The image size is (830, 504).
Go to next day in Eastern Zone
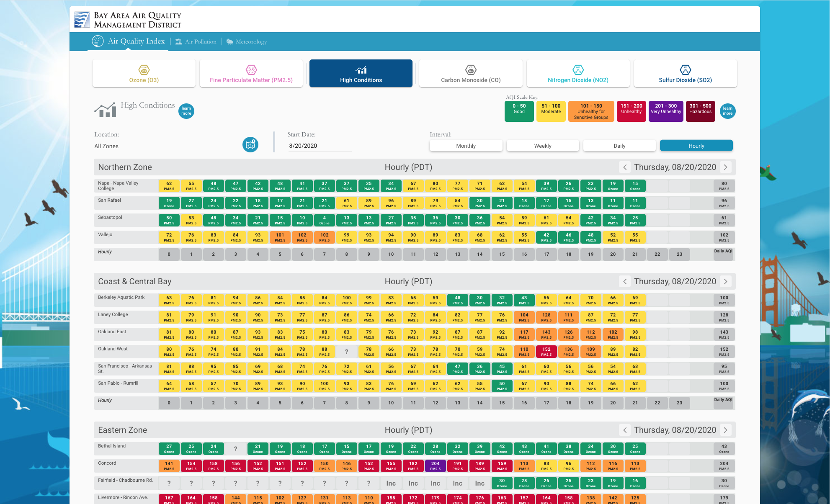726,430
